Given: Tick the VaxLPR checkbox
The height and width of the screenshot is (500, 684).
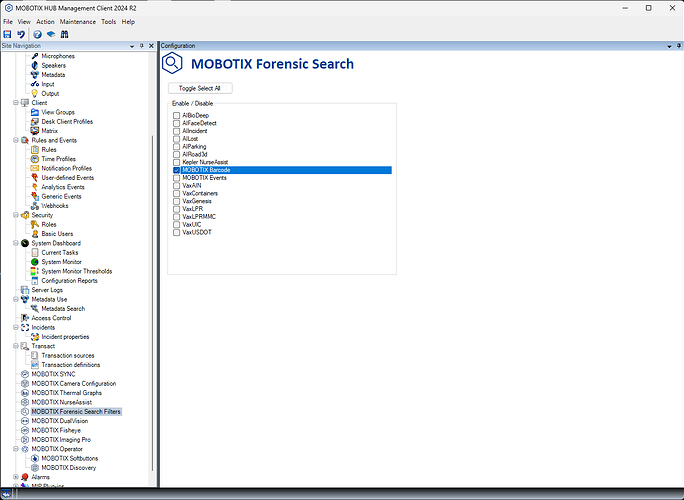Looking at the screenshot, I should tap(177, 209).
